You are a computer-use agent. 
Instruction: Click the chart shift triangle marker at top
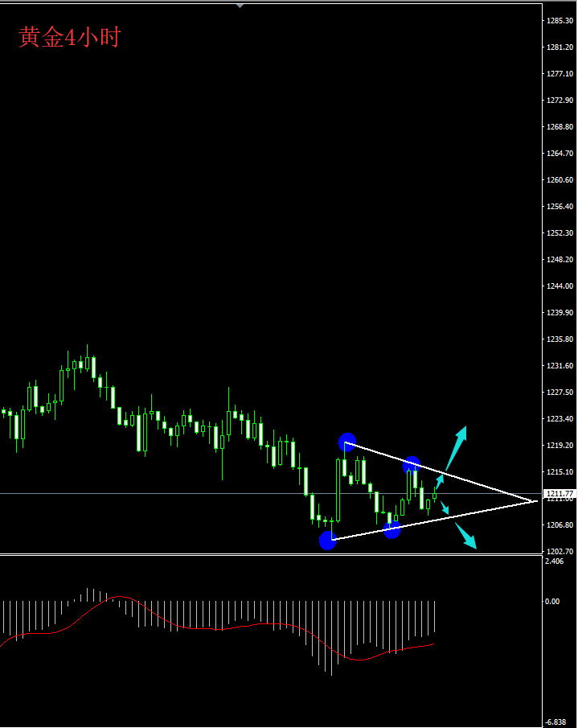coord(240,6)
